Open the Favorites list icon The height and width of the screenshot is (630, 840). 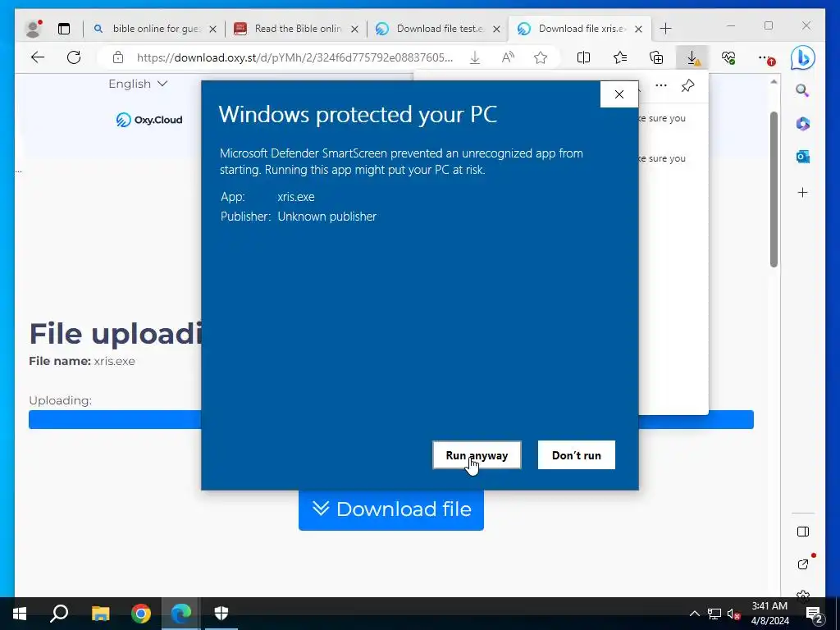[x=620, y=57]
